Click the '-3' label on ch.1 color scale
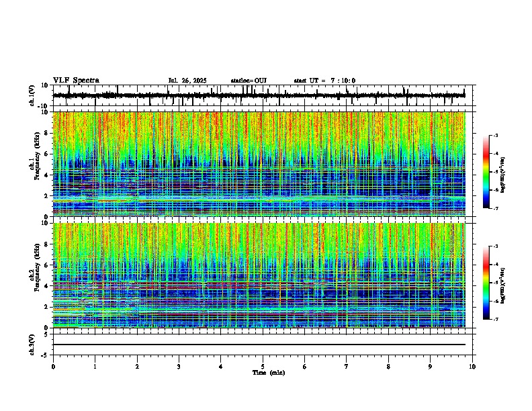The height and width of the screenshot is (411, 532). pos(495,136)
